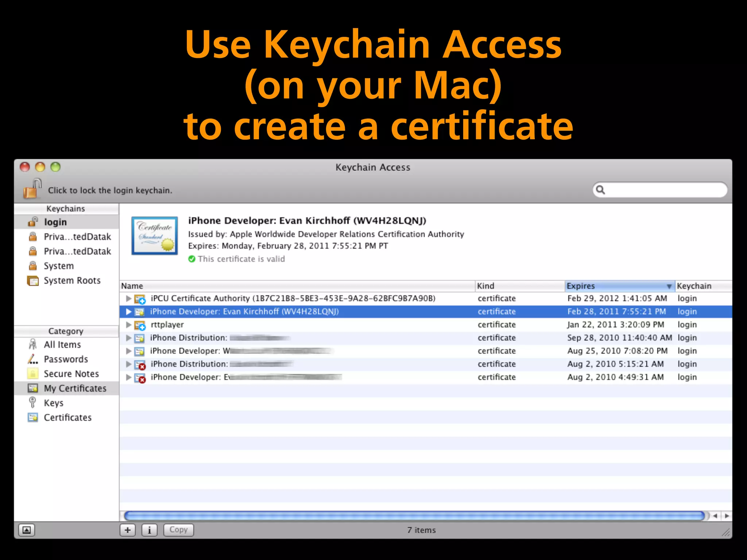Select the second Priva...tedDatak keychain
Viewport: 747px width, 560px height.
click(x=66, y=251)
